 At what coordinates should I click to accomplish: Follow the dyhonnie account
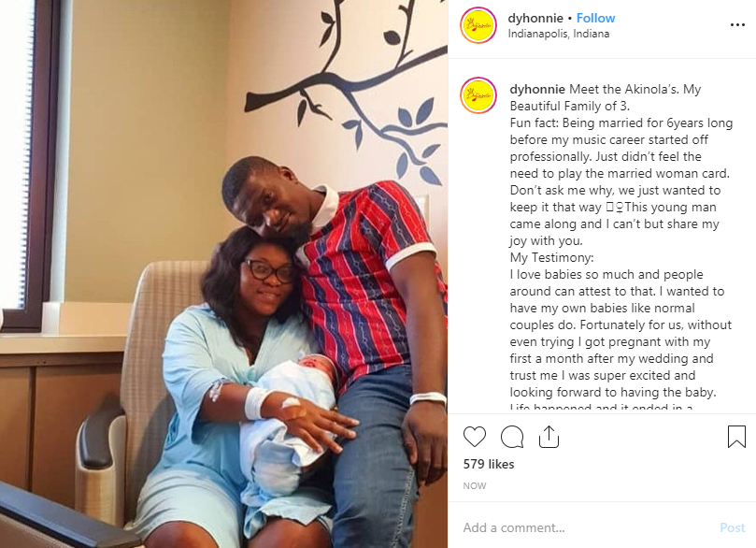click(595, 18)
